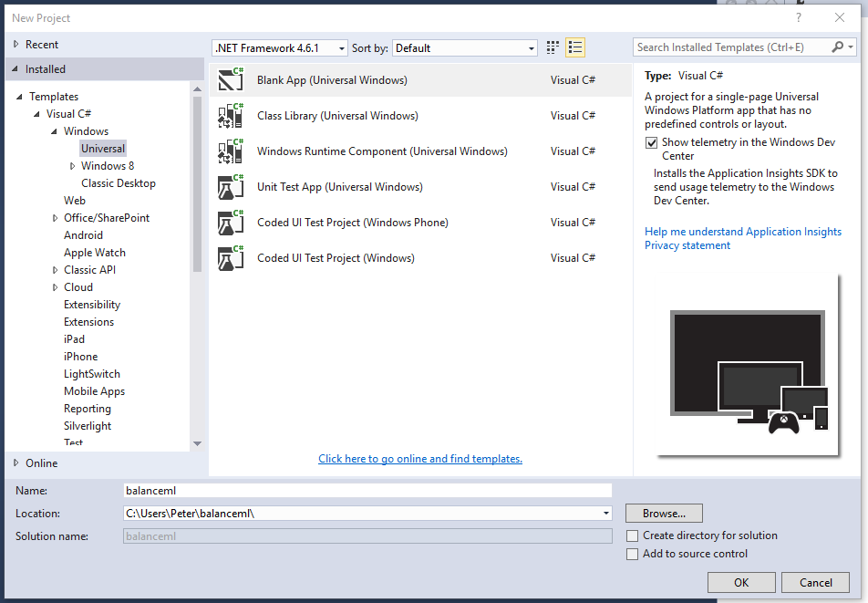This screenshot has height=603, width=868.
Task: Click the Browse... button
Action: [664, 514]
